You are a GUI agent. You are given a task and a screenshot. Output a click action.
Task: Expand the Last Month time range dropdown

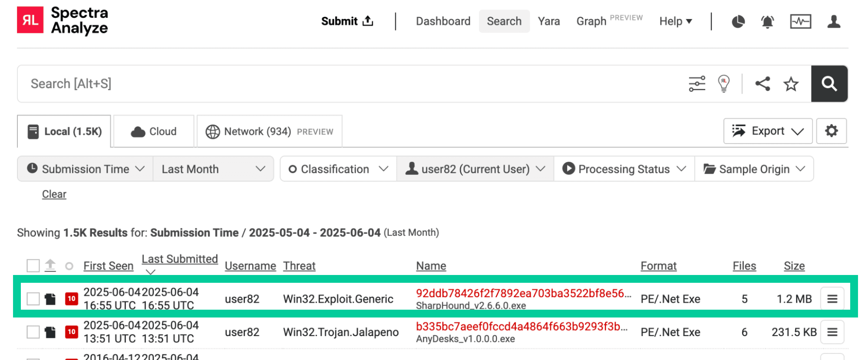tap(213, 169)
